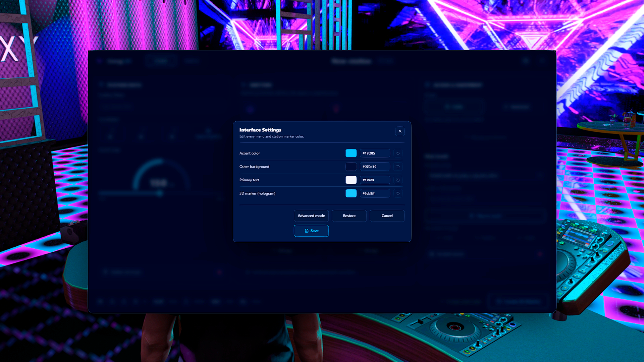Open the Primary text color swatch
This screenshot has width=644, height=362.
pyautogui.click(x=351, y=180)
